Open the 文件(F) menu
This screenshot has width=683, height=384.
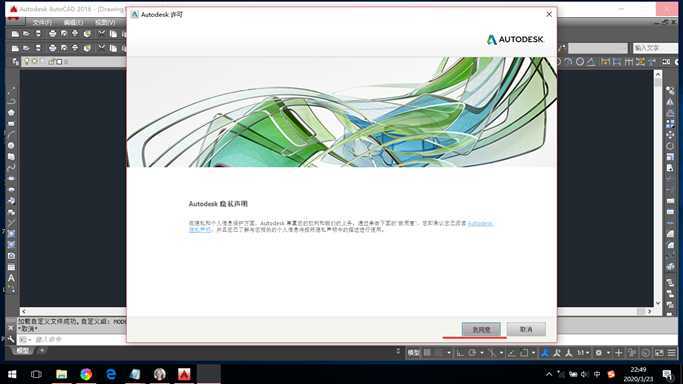pyautogui.click(x=42, y=22)
